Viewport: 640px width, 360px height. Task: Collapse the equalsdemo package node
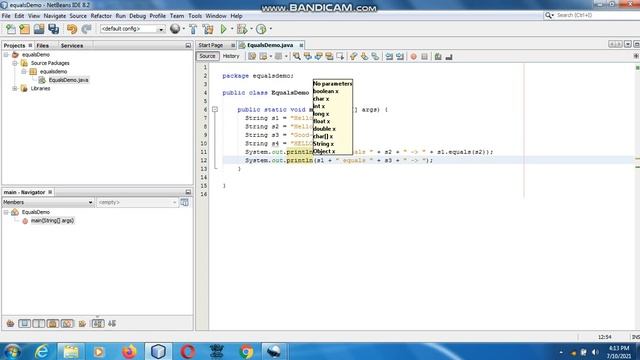(24, 71)
